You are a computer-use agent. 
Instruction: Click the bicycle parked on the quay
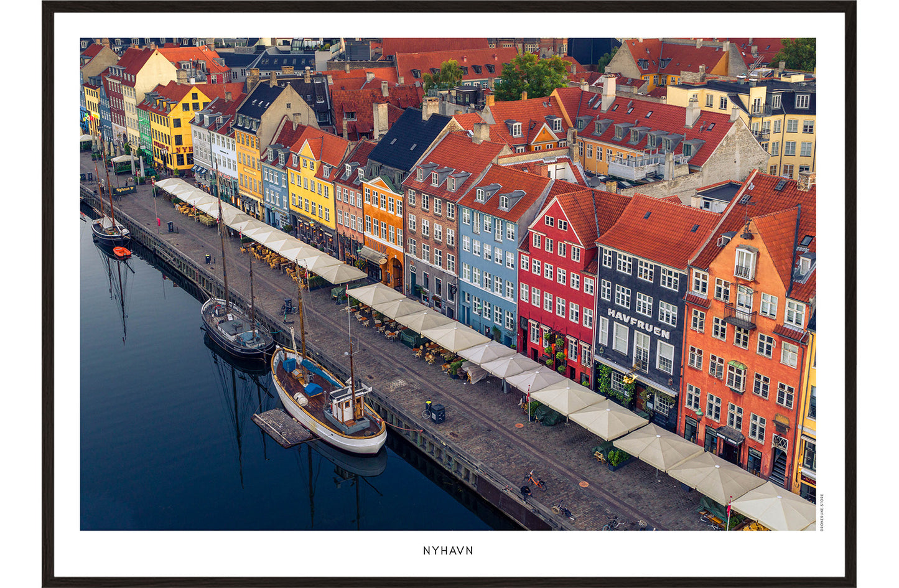pyautogui.click(x=534, y=480)
